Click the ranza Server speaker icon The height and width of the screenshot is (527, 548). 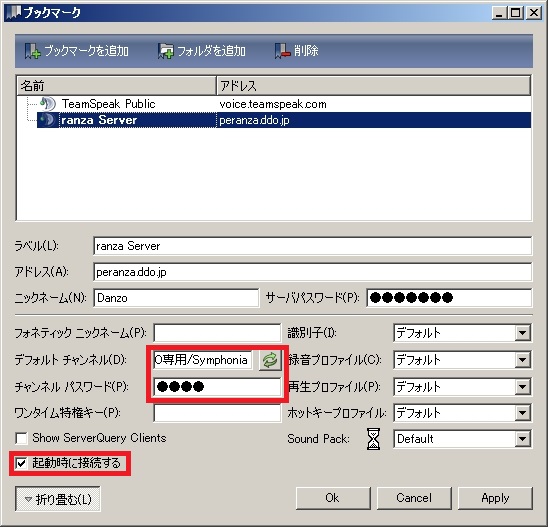(48, 120)
